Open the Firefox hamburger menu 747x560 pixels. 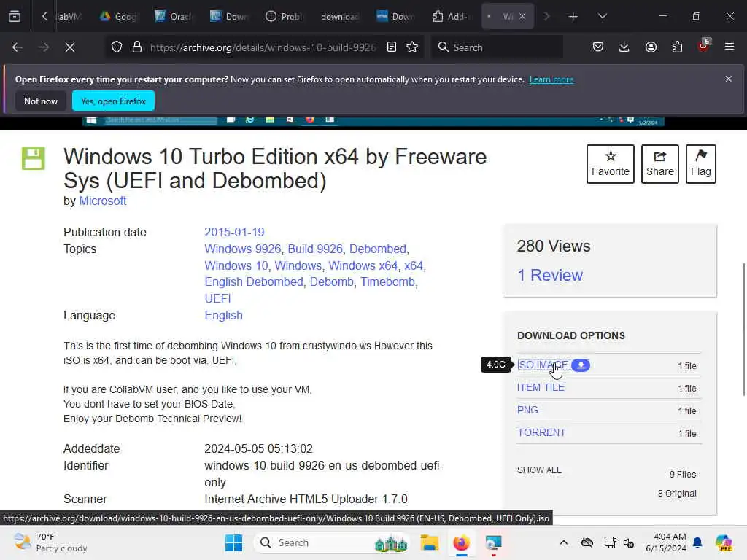click(x=729, y=47)
